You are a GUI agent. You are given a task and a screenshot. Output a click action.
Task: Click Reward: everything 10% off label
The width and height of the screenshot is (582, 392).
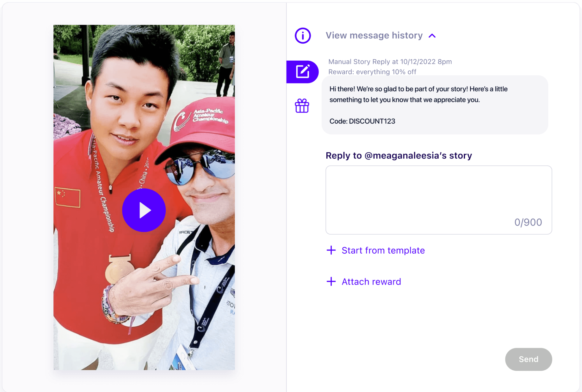pyautogui.click(x=372, y=72)
